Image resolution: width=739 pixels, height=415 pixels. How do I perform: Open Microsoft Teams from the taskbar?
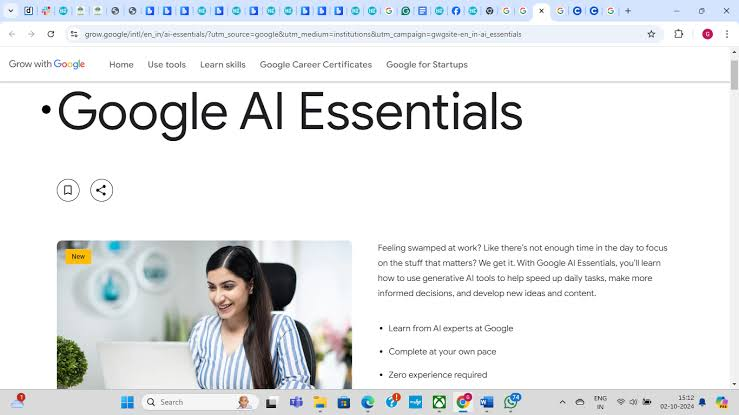click(x=296, y=402)
